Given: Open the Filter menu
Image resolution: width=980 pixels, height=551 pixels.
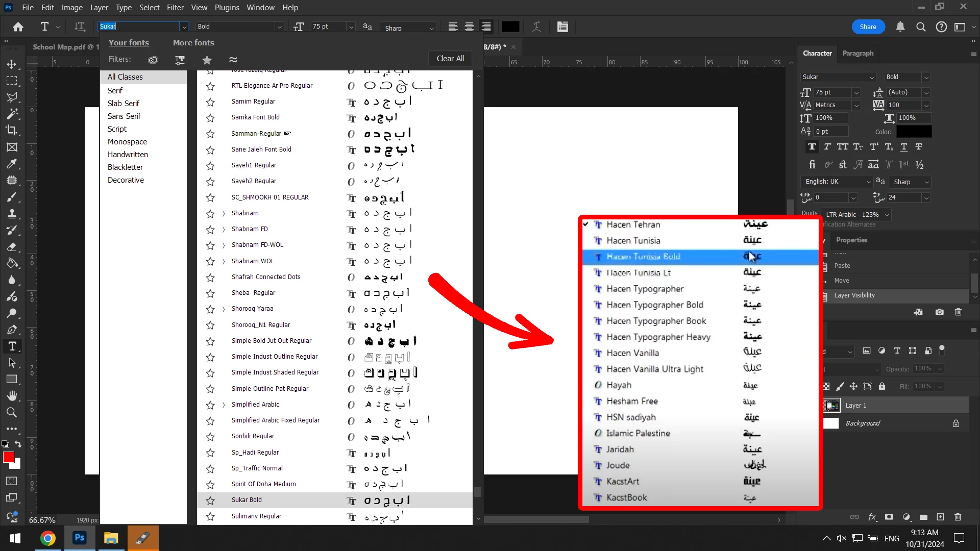Looking at the screenshot, I should (175, 7).
